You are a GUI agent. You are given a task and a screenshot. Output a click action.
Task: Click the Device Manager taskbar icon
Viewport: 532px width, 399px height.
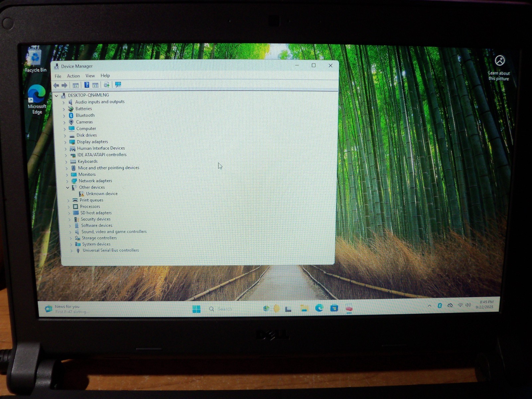coord(349,309)
